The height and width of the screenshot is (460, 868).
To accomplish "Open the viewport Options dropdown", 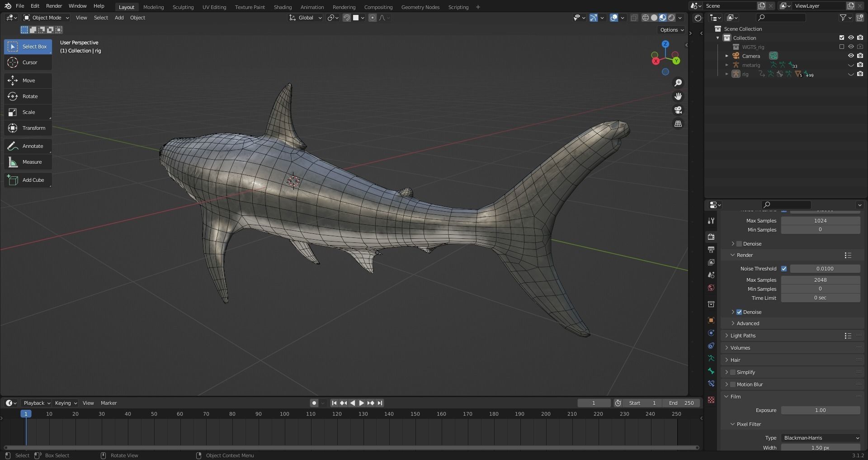I will click(x=671, y=30).
